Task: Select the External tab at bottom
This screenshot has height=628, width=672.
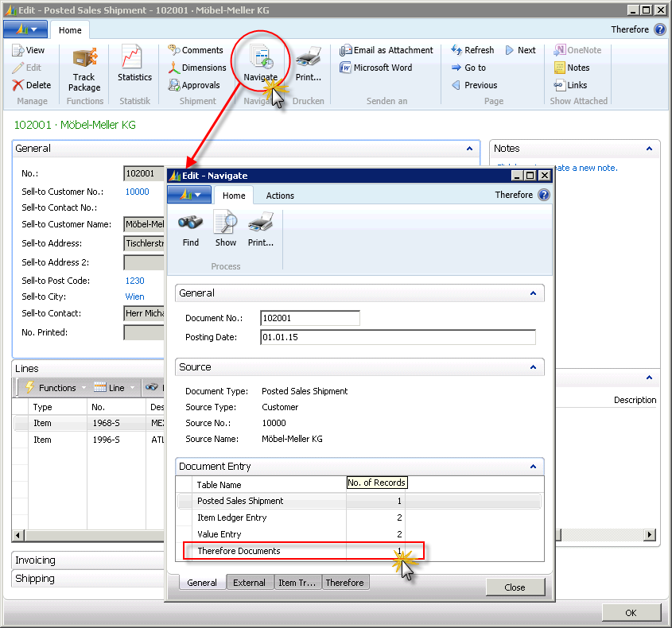Action: (249, 583)
